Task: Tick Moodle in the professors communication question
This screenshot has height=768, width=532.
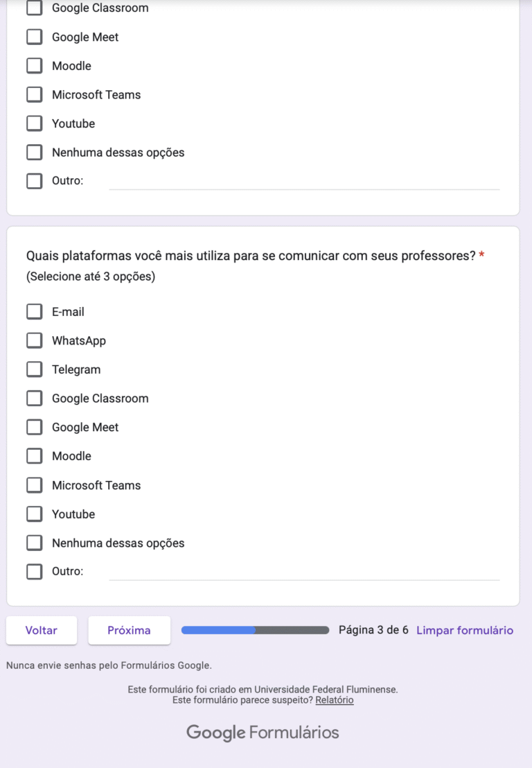Action: coord(35,456)
